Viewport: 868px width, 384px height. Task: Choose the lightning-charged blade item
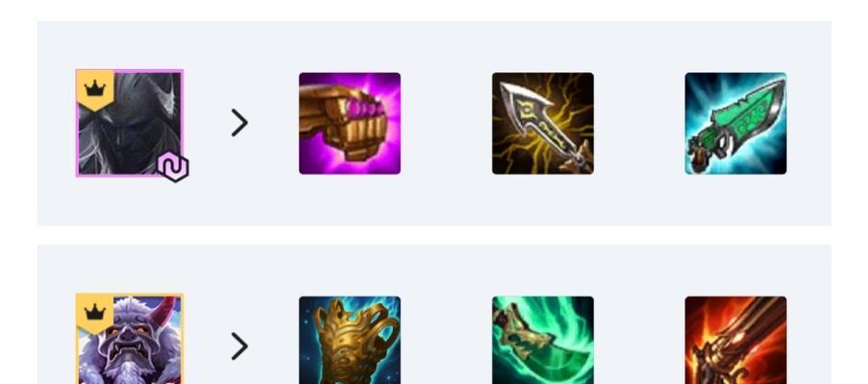[x=543, y=123]
